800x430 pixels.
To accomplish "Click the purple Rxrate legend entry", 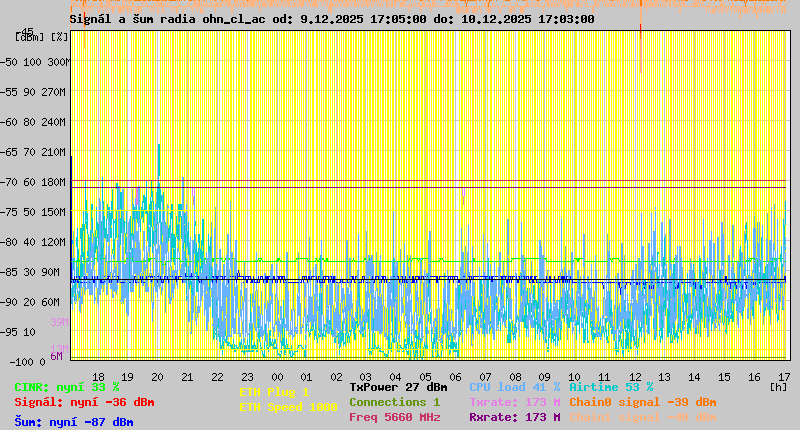I will click(514, 417).
